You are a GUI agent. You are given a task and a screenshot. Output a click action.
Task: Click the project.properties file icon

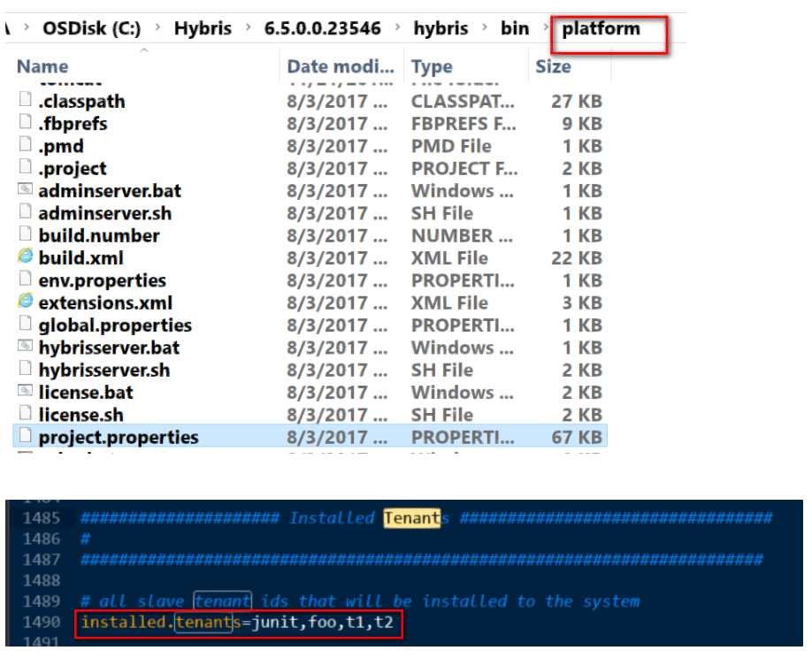click(25, 435)
